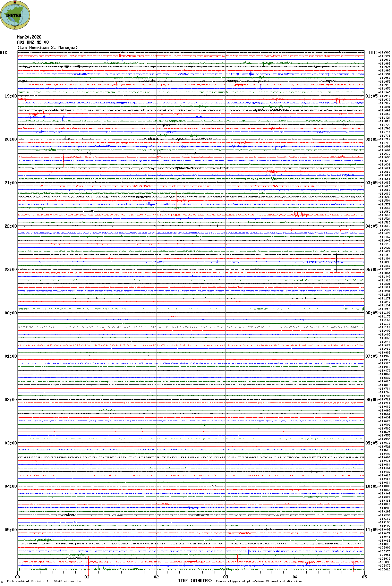Select the 01:05 UTC time marker

click(371, 96)
